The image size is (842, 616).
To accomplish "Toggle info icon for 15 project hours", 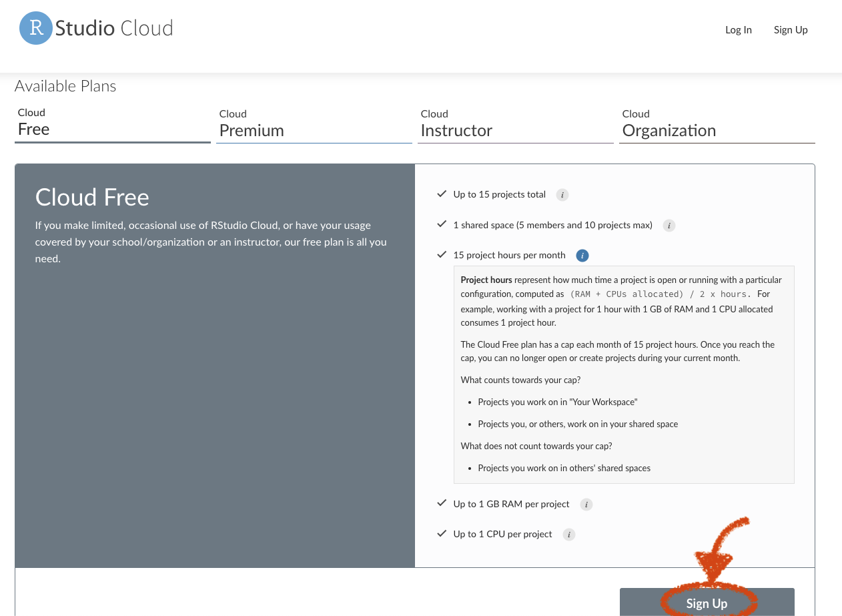I will (582, 256).
